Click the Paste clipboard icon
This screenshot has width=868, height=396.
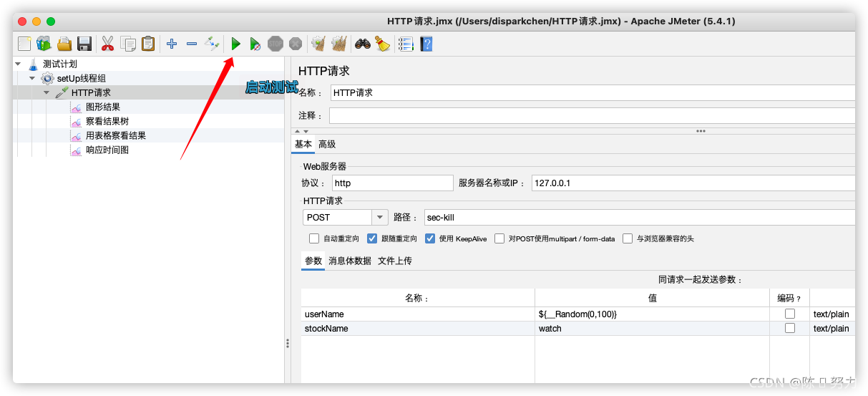(148, 44)
